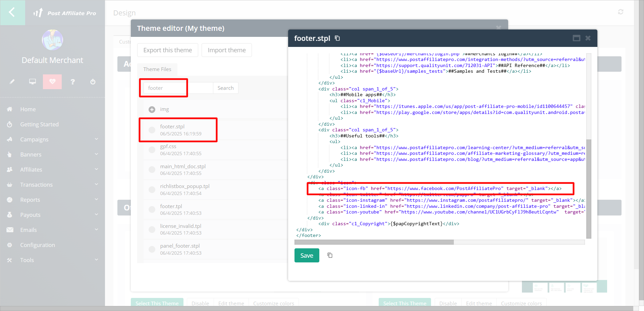This screenshot has height=311, width=644.
Task: Open the Banners sidebar menu
Action: click(x=31, y=154)
